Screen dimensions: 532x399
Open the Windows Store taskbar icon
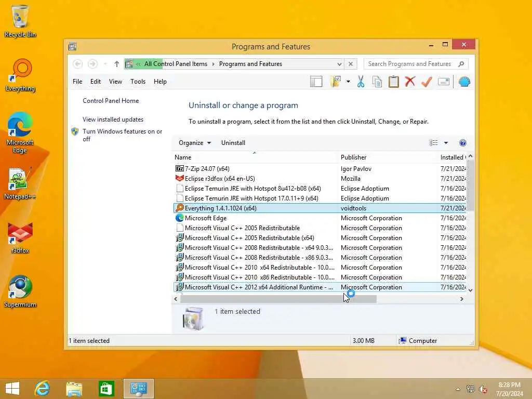[106, 389]
